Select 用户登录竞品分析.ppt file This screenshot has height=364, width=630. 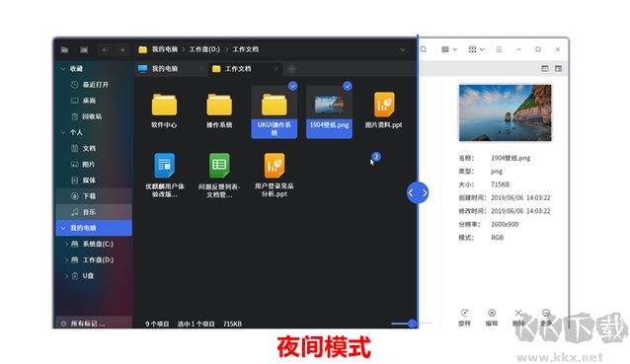275,175
